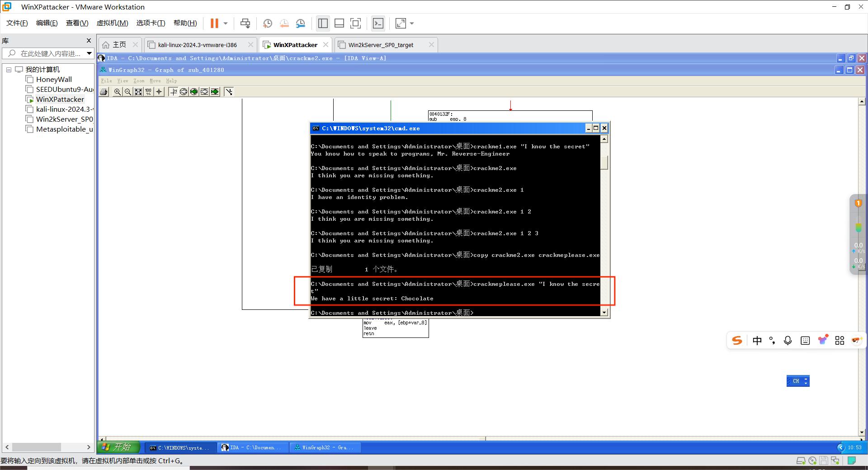Click the VMware pause virtual machine icon
Screen dimensions: 868x470
point(214,23)
